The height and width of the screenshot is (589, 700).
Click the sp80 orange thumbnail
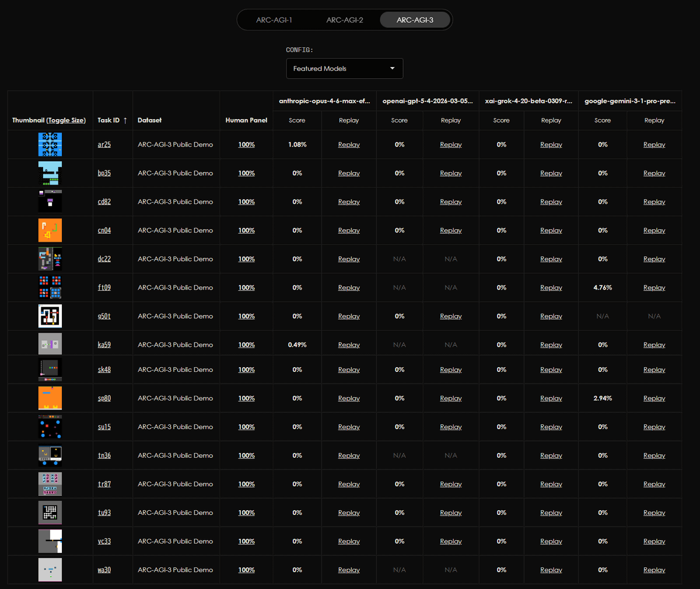[50, 398]
